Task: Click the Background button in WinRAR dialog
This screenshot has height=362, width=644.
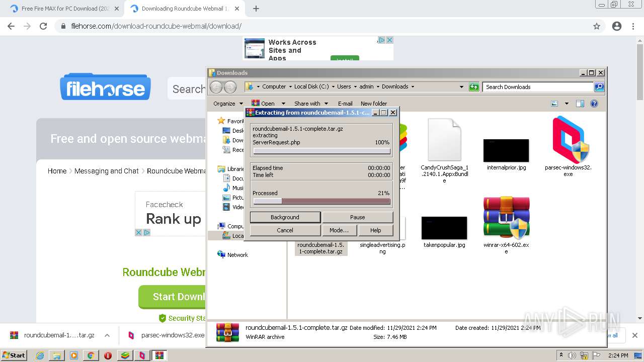Action: click(285, 217)
